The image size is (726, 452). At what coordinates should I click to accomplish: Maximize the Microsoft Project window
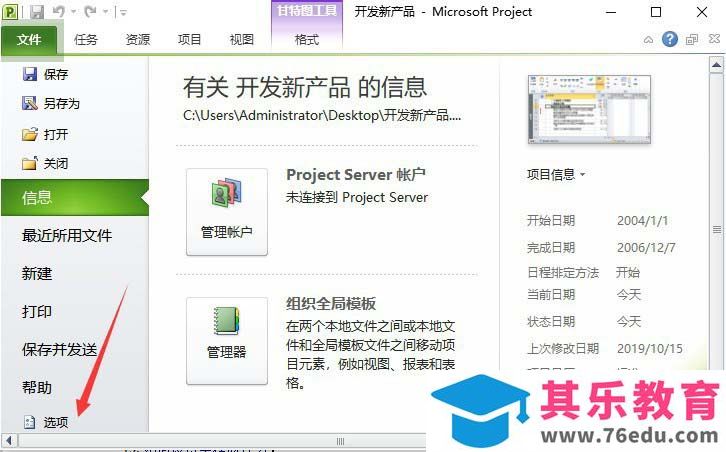pos(656,12)
